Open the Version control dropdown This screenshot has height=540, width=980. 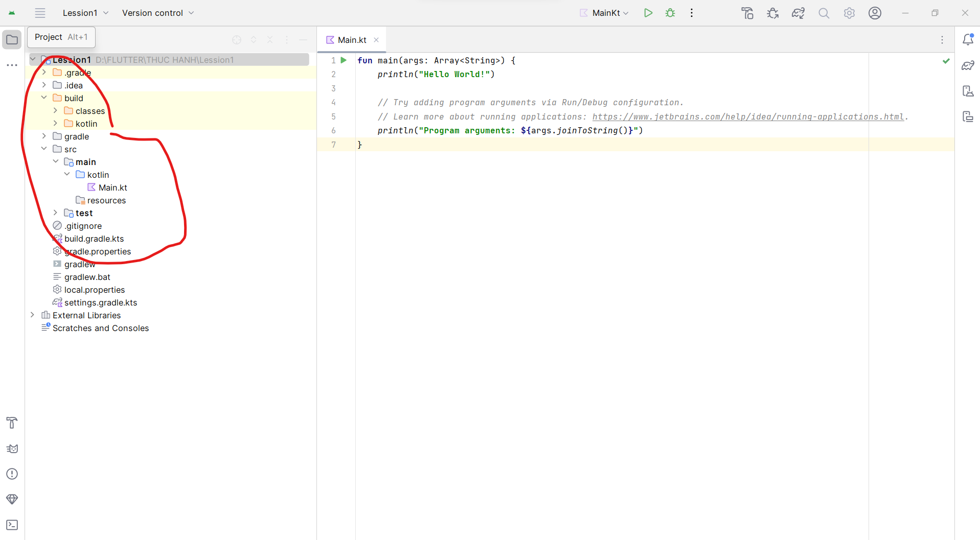158,13
